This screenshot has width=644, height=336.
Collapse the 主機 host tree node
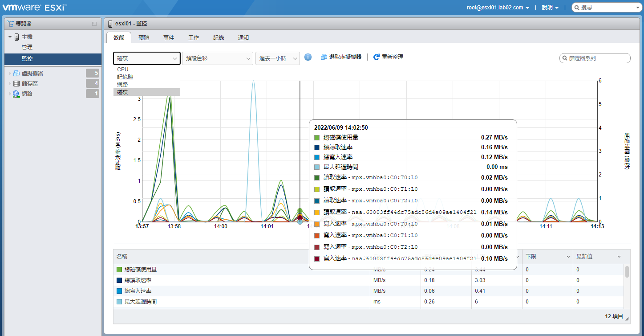click(x=10, y=37)
